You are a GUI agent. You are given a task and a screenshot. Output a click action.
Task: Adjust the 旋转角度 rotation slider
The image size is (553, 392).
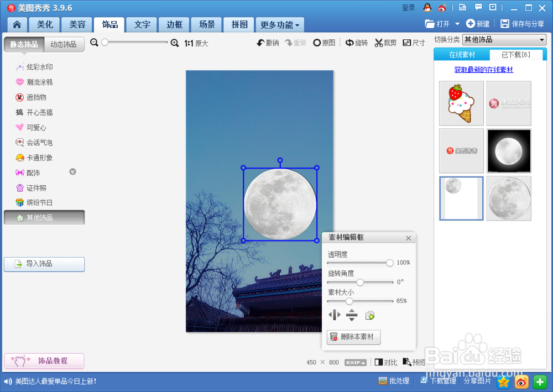[x=360, y=282]
